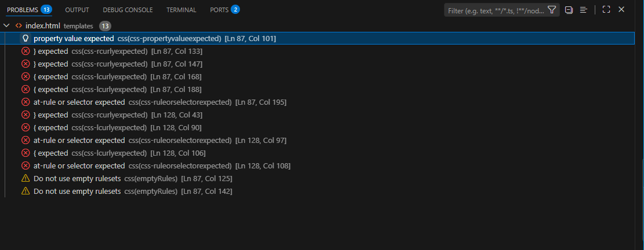
Task: Click the index.html file icon
Action: click(19, 26)
